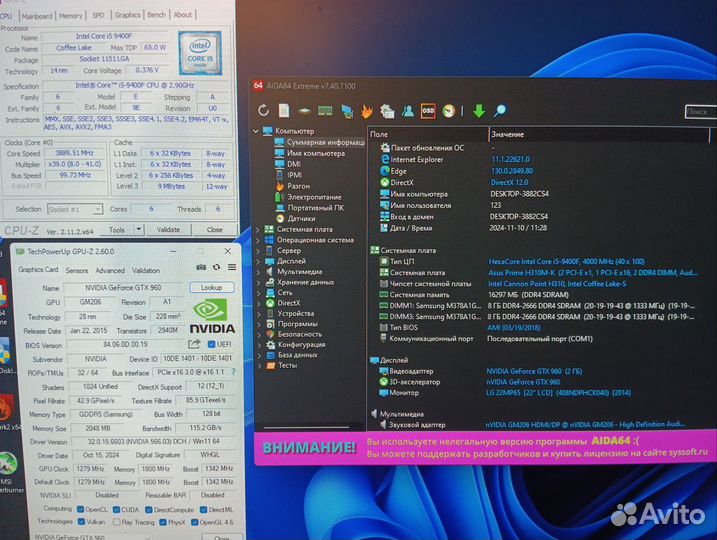Click the Tools button in CPU-Z
The image size is (717, 540).
pyautogui.click(x=117, y=230)
